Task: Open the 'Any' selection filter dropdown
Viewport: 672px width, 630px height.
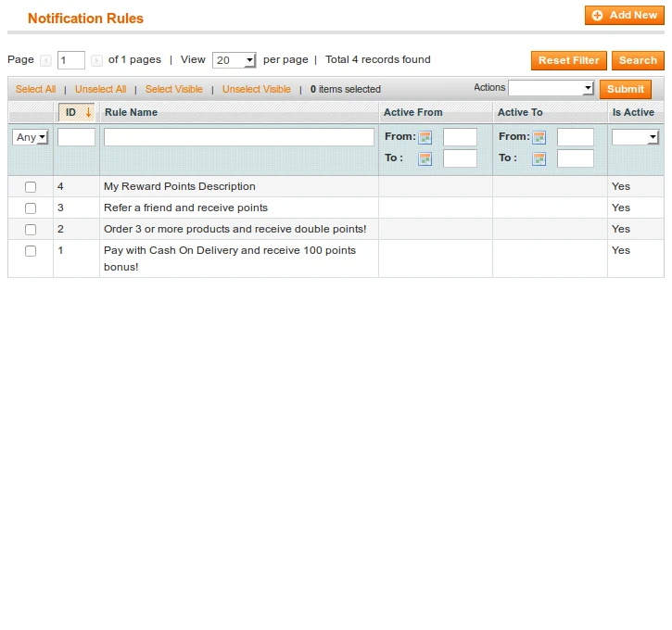Action: point(30,137)
